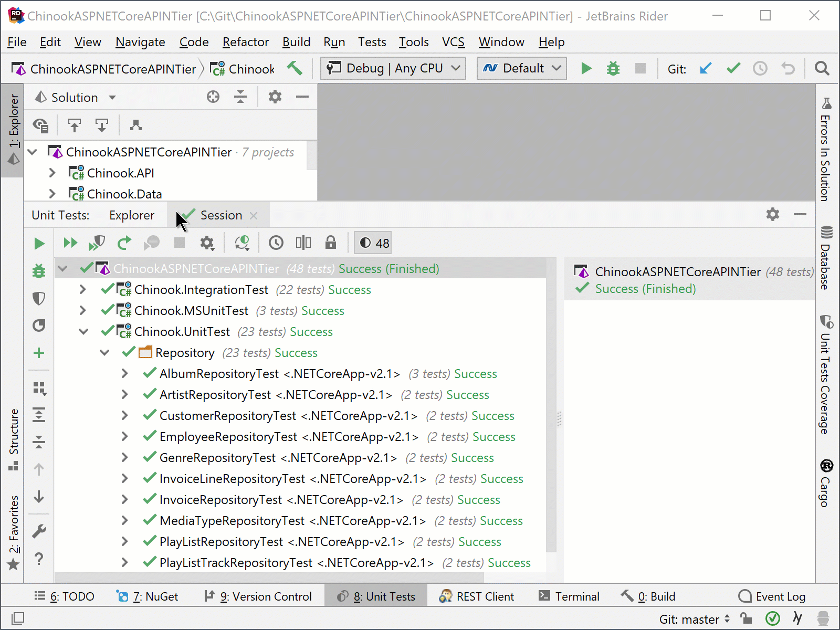Open the Navigate menu
Image resolution: width=840 pixels, height=630 pixels.
click(140, 42)
